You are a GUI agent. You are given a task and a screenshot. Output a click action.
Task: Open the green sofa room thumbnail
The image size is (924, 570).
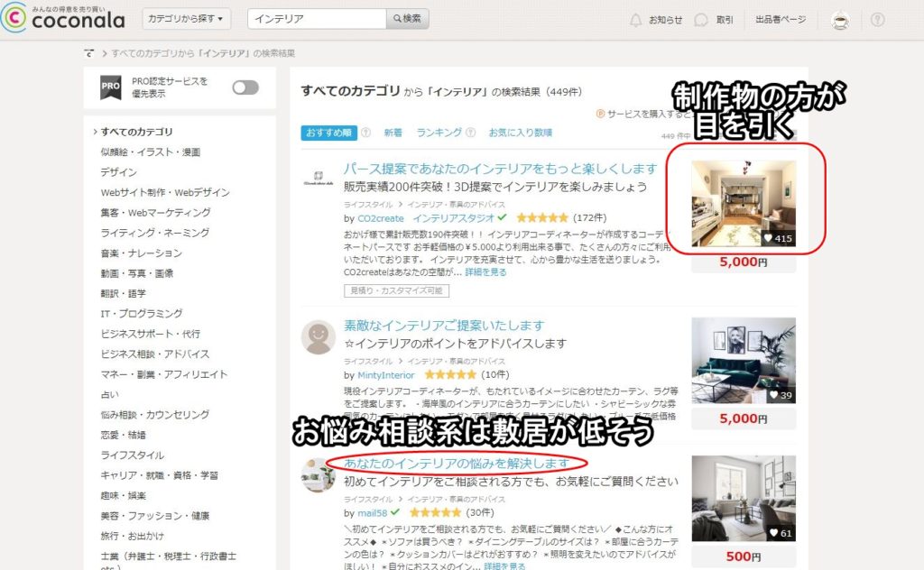pyautogui.click(x=744, y=361)
